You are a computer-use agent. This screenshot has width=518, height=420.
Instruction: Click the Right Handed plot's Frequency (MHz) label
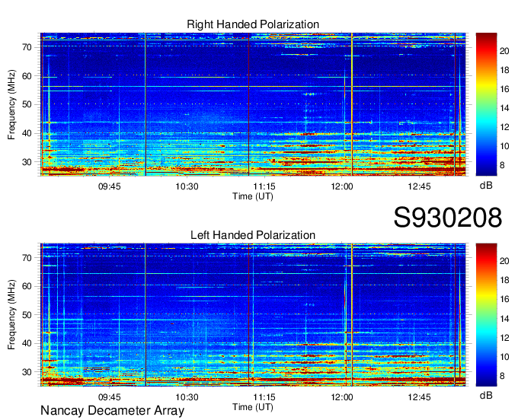[x=11, y=104]
